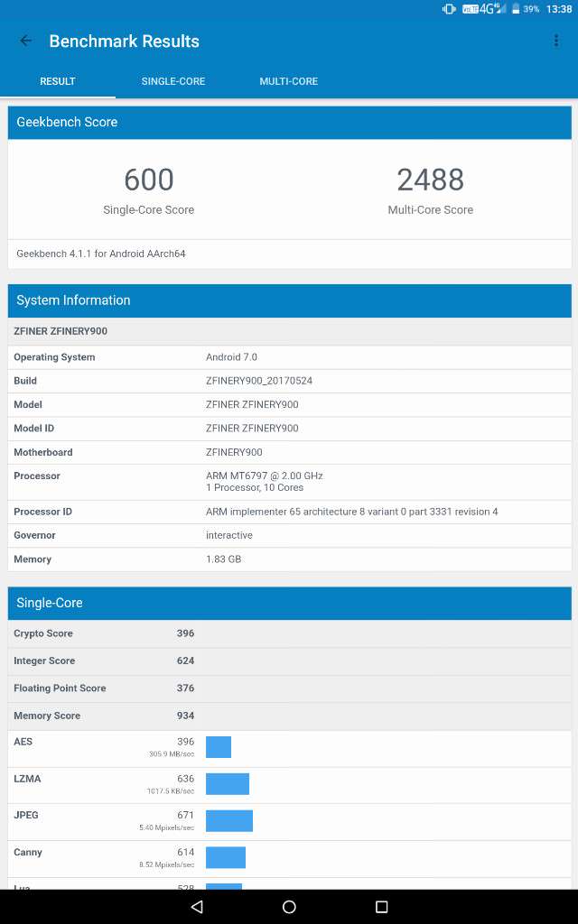This screenshot has height=924, width=578.
Task: Tap the JPEG score 671
Action: 185,816
